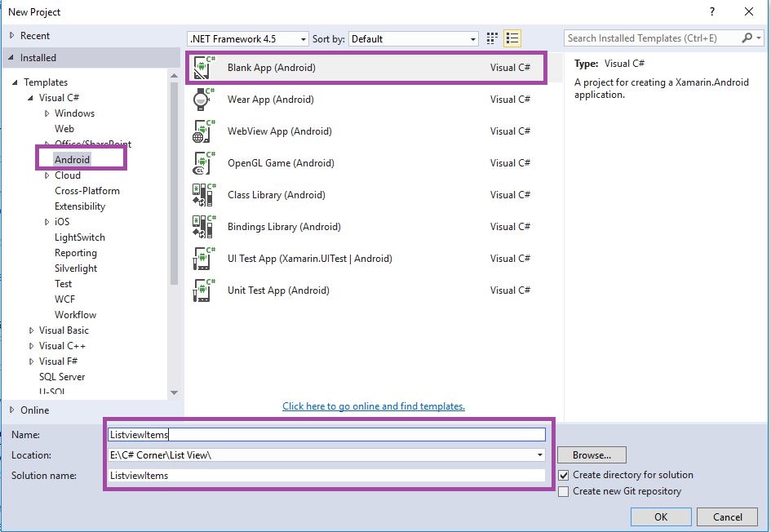Viewport: 771px width, 532px height.
Task: Select the LightSwitch category
Action: (80, 237)
